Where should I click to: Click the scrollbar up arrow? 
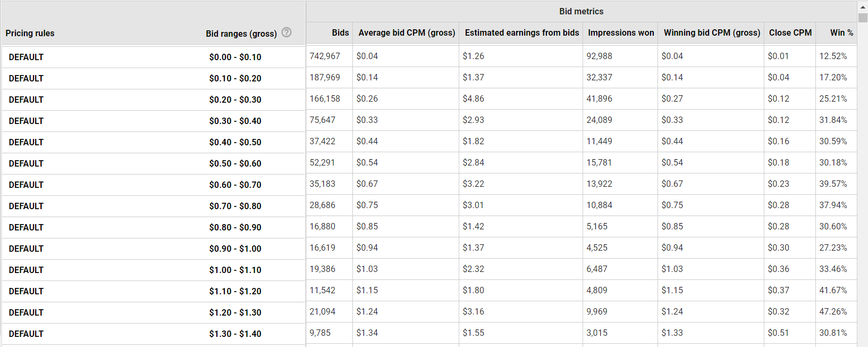click(x=863, y=7)
